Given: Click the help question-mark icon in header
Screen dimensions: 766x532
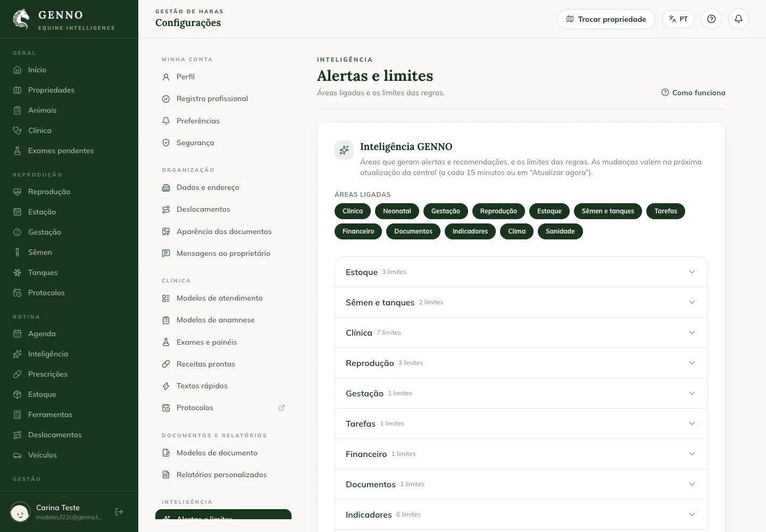Looking at the screenshot, I should click(x=711, y=19).
